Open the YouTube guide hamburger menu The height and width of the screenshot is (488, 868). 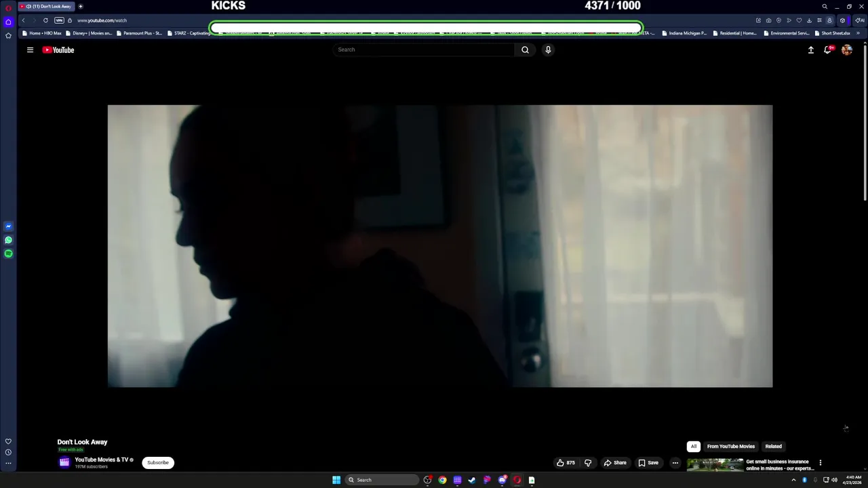point(30,49)
